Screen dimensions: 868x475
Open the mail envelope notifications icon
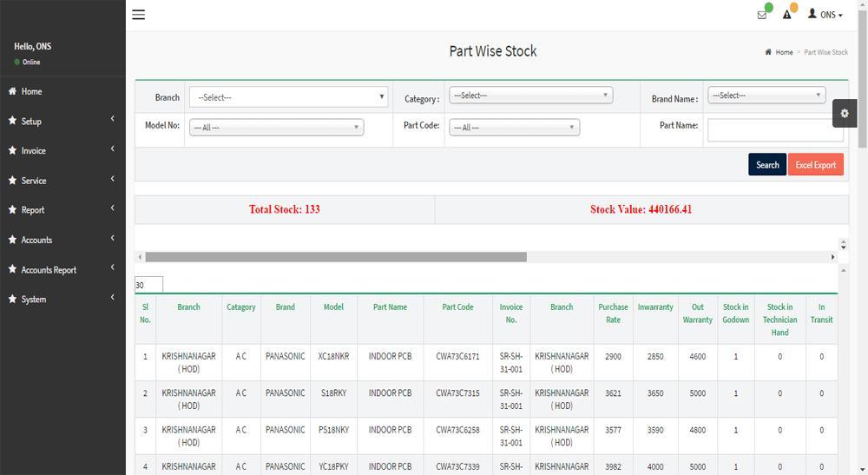[762, 15]
